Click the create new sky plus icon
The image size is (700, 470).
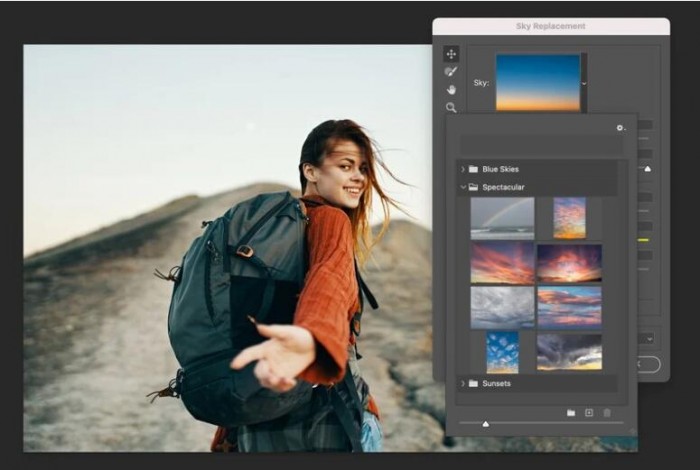click(589, 413)
